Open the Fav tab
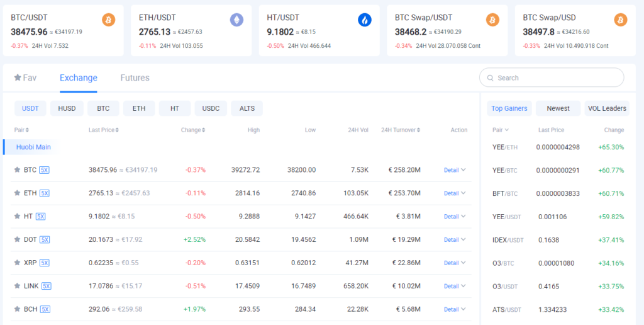The height and width of the screenshot is (325, 644). tap(25, 77)
